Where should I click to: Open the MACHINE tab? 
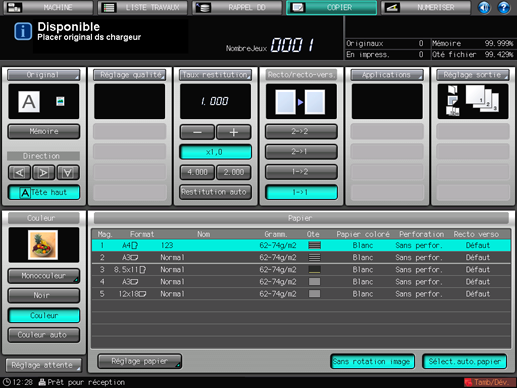48,7
